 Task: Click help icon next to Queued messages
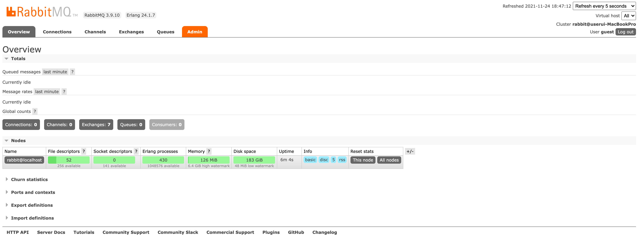(72, 72)
